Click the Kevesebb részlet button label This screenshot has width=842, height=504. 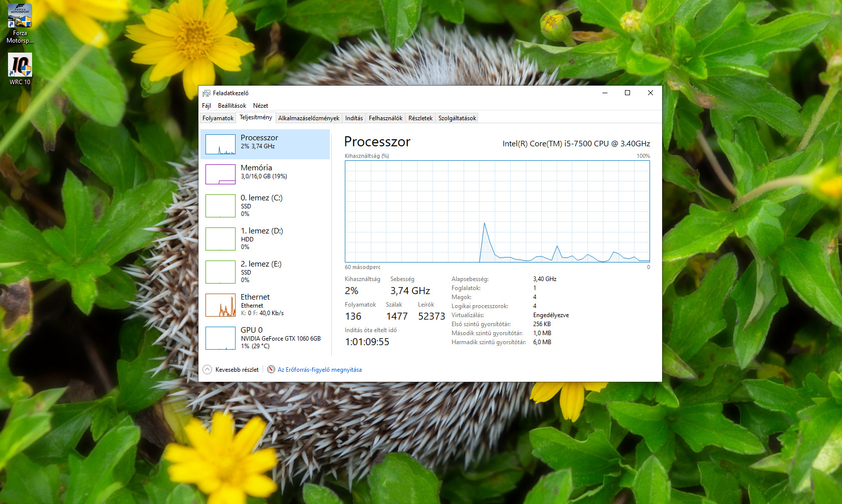click(237, 370)
